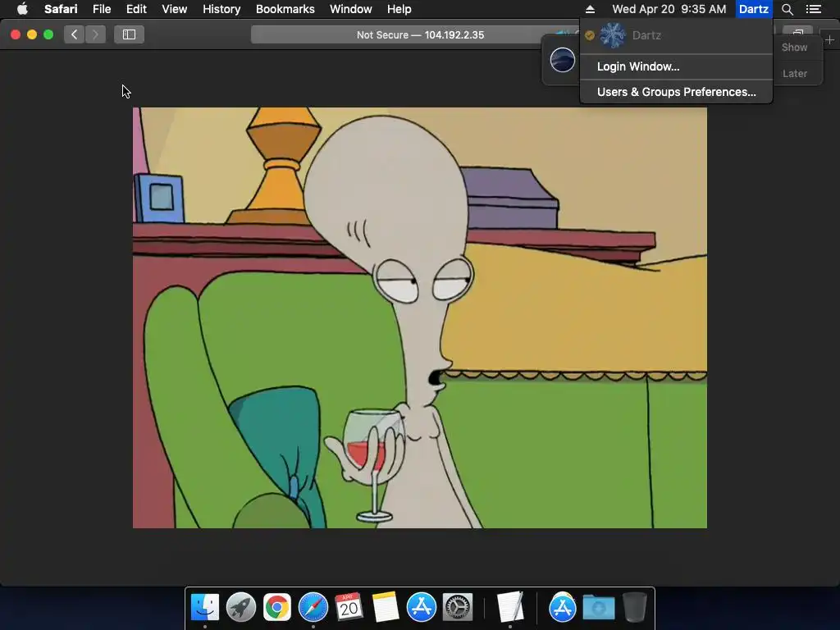Open Notes from the Dock
This screenshot has width=840, height=630.
tap(386, 607)
